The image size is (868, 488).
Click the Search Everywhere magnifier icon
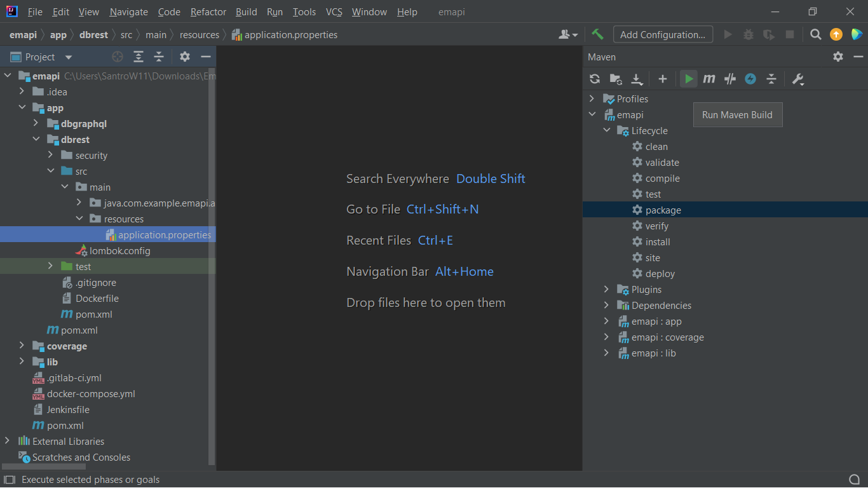816,34
